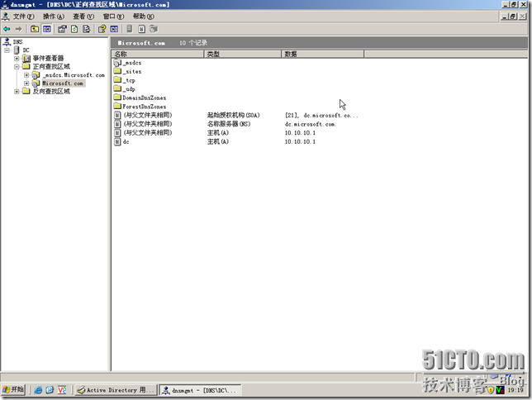The height and width of the screenshot is (400, 532).
Task: Open the 文件 menu
Action: coord(23,17)
